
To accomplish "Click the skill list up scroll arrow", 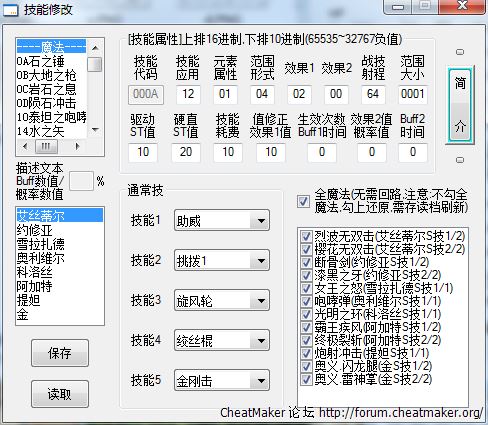I will tap(95, 48).
